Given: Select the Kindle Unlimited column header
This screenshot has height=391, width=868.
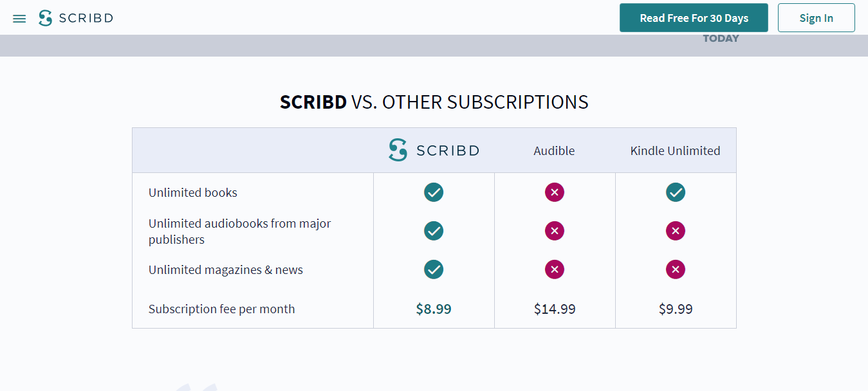Looking at the screenshot, I should (x=676, y=150).
